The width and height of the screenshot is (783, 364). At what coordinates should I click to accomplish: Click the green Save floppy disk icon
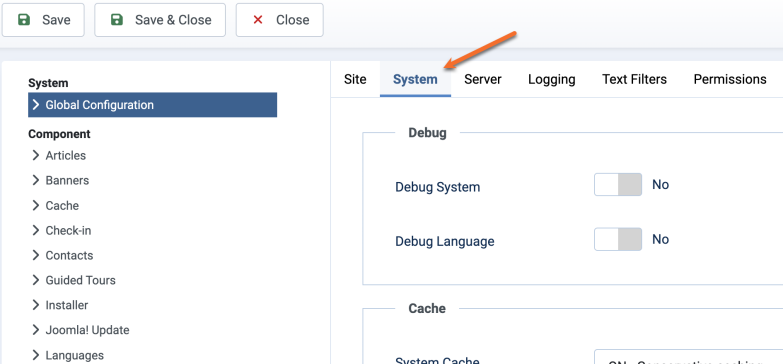tap(23, 20)
